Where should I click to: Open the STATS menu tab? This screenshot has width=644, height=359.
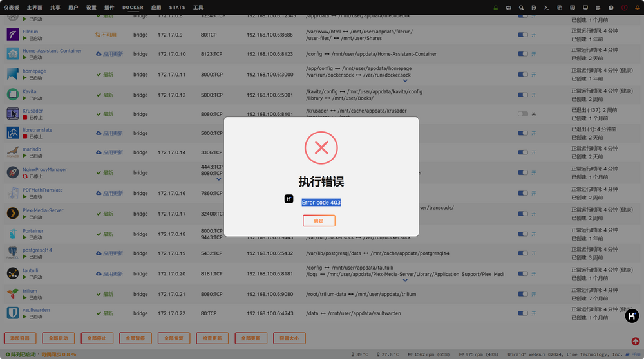pos(177,7)
